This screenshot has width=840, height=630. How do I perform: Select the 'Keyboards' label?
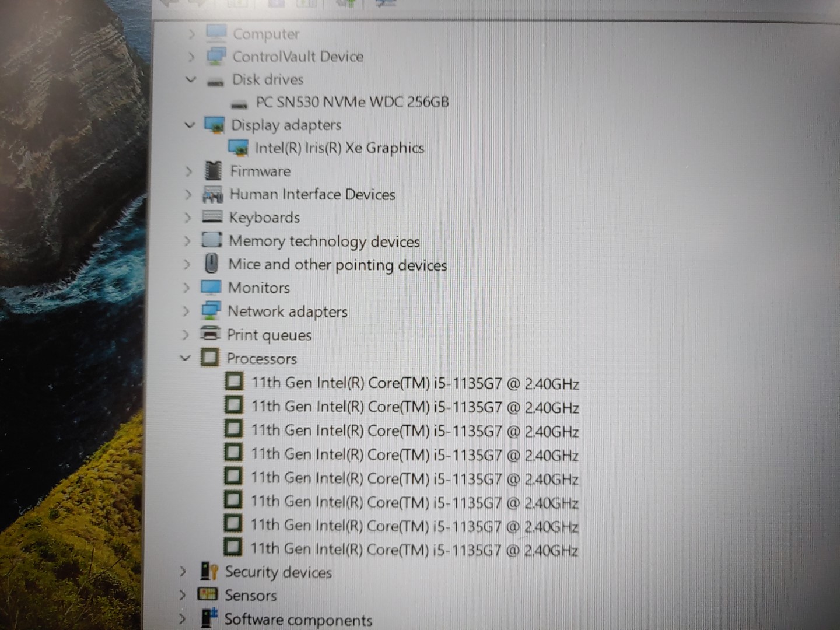(x=264, y=218)
